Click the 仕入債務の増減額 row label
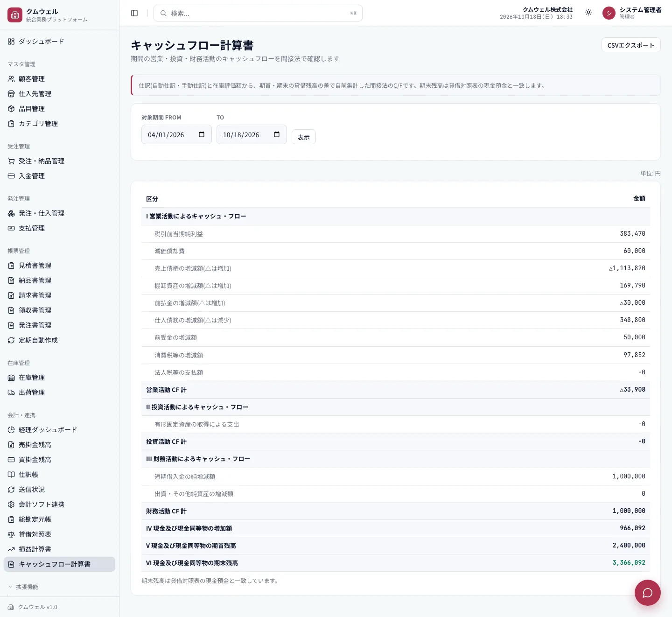The image size is (672, 617). pos(193,320)
